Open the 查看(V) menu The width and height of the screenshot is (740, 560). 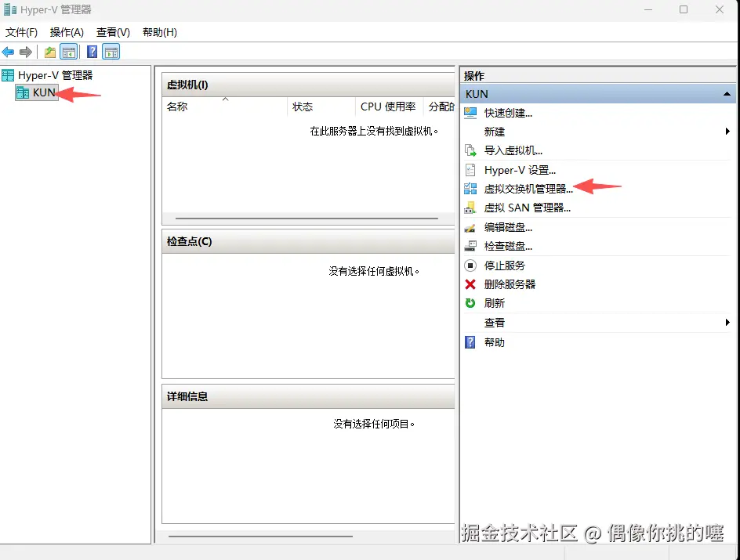(x=113, y=32)
